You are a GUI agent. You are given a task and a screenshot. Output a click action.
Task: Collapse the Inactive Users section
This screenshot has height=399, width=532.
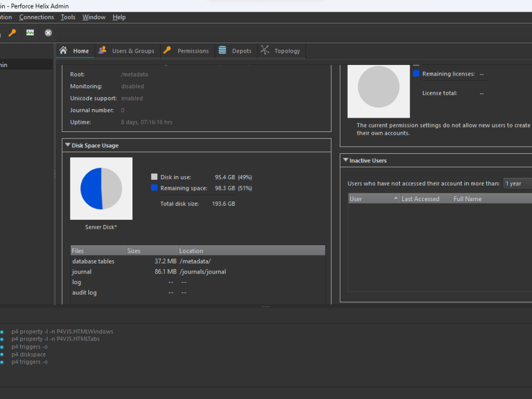pos(346,160)
